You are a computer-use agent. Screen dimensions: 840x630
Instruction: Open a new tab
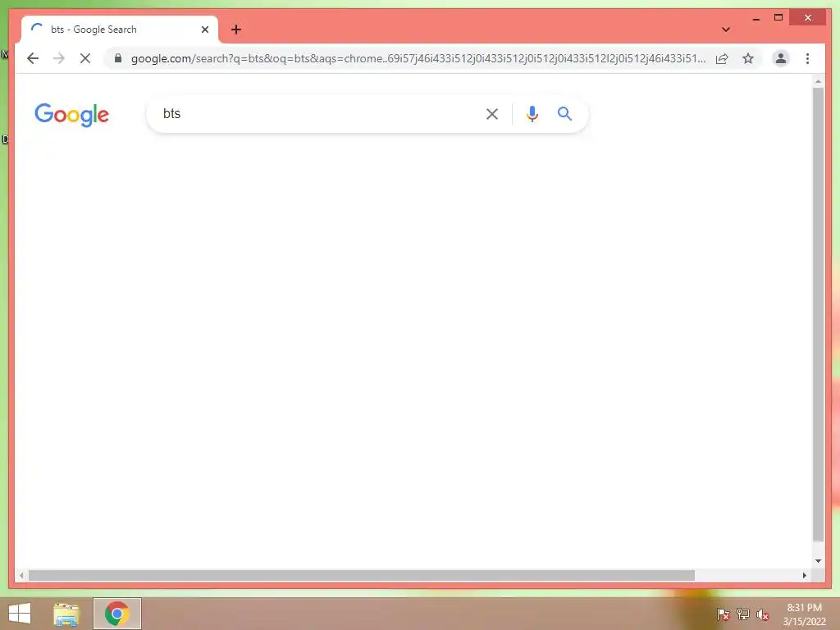click(x=235, y=30)
